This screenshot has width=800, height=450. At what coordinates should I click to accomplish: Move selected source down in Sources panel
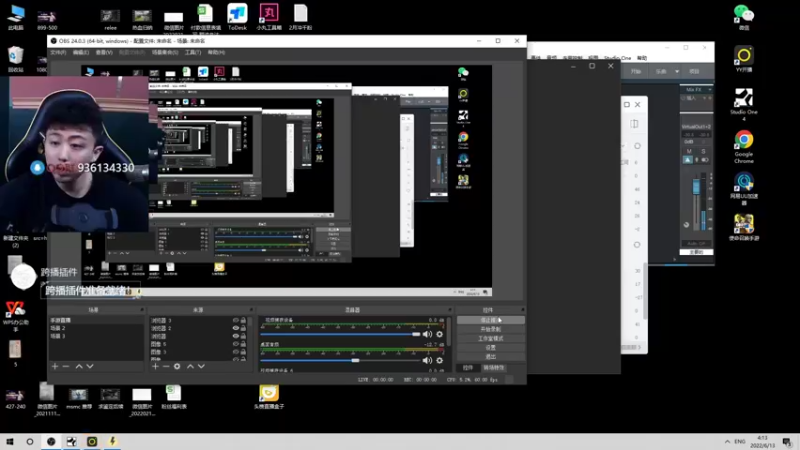tap(202, 366)
